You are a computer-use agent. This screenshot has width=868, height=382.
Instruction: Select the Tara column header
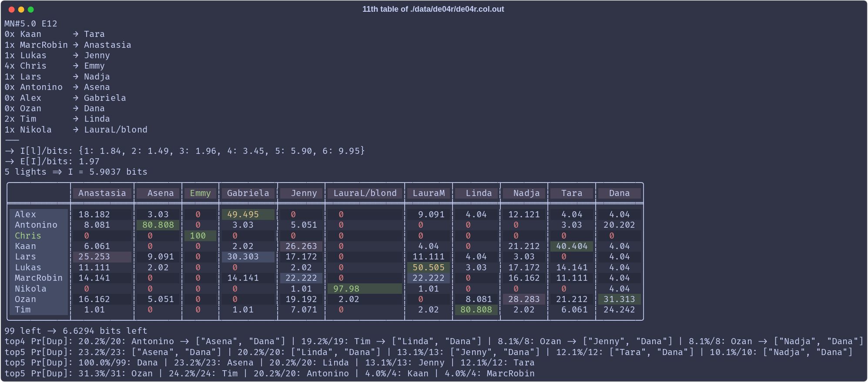572,193
